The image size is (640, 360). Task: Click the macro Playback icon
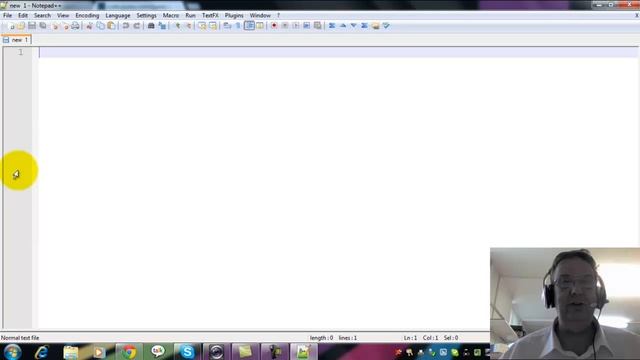(296, 26)
